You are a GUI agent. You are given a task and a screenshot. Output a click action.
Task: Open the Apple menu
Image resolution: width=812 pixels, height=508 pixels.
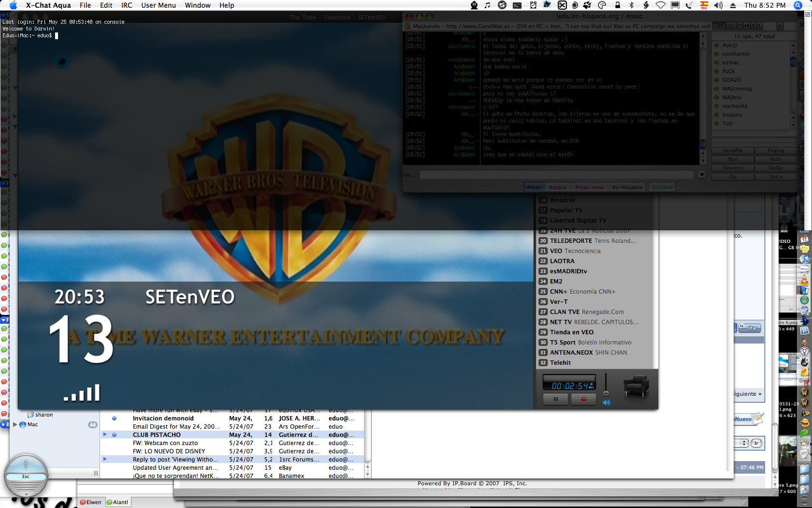(x=13, y=5)
